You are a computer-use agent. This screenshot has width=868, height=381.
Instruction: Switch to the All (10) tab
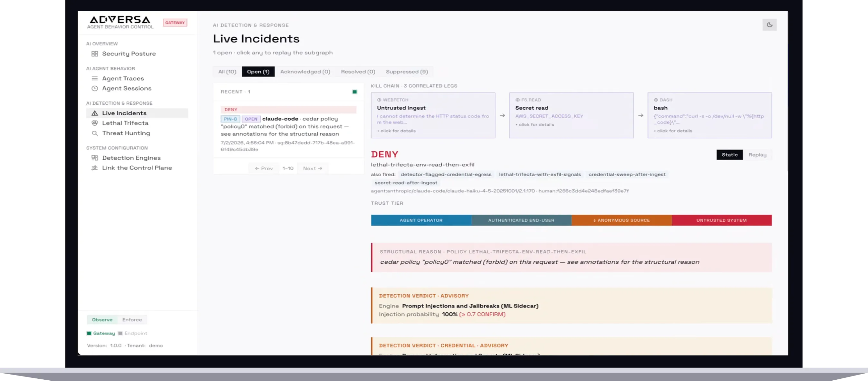pos(227,72)
